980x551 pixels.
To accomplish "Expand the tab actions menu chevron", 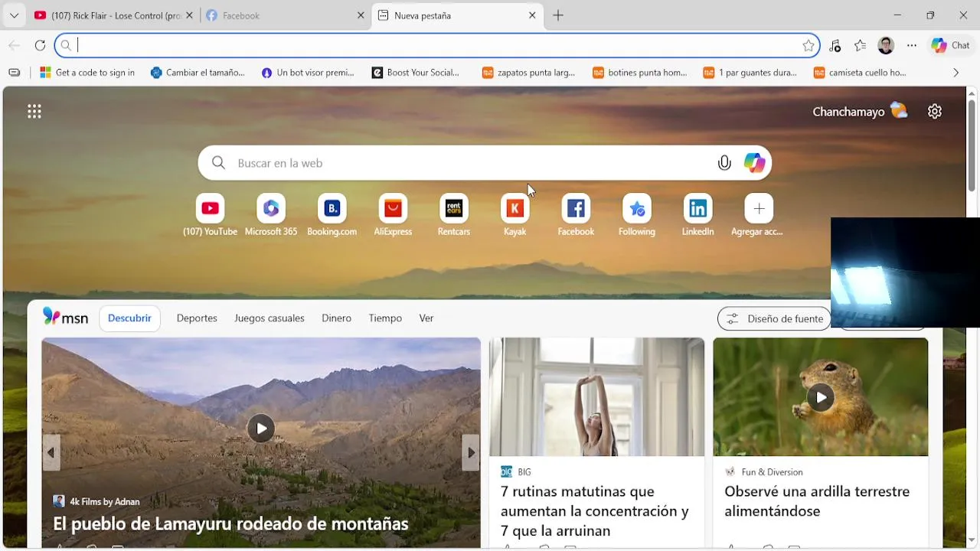I will tap(14, 15).
